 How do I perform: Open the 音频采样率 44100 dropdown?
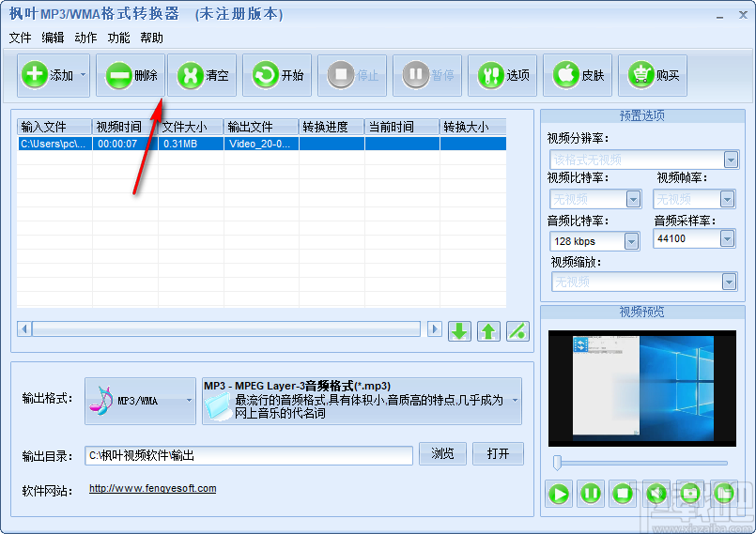click(x=727, y=238)
